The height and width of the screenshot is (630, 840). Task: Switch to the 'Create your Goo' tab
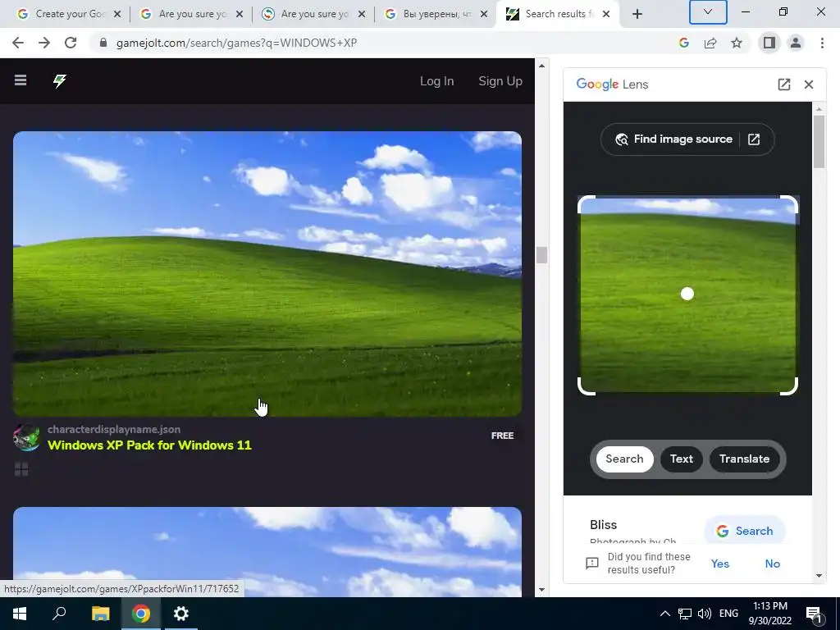click(69, 14)
